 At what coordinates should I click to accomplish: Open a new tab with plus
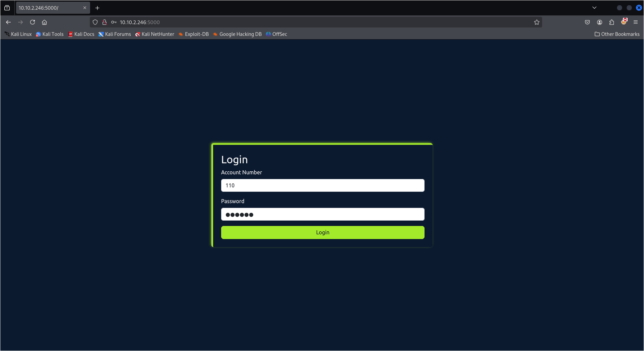(98, 8)
